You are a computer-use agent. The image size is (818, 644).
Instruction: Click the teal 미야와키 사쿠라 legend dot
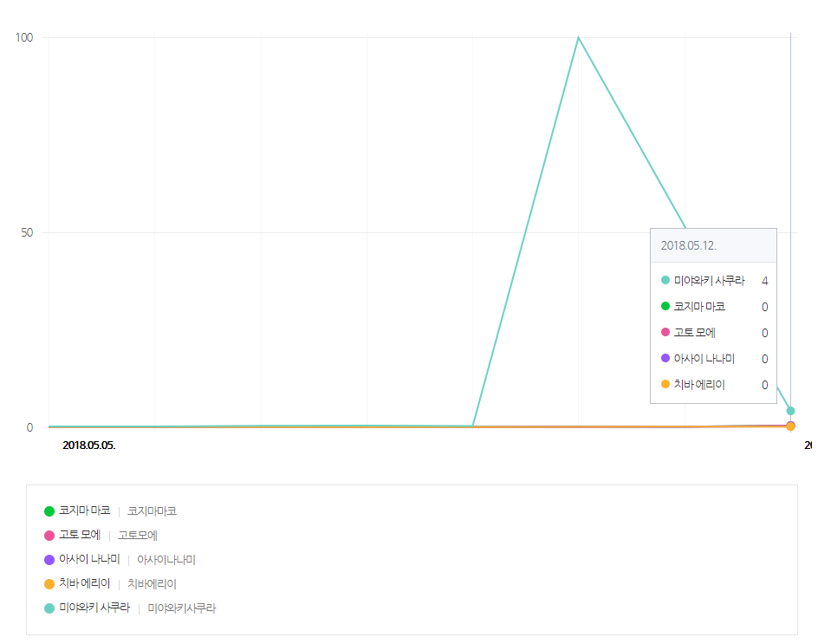[x=49, y=608]
